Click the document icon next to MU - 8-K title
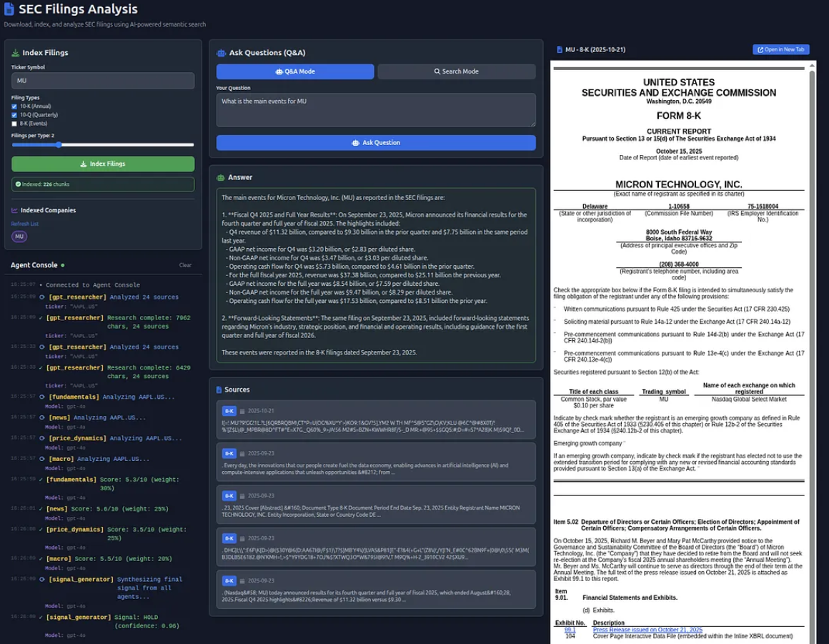 click(x=559, y=50)
